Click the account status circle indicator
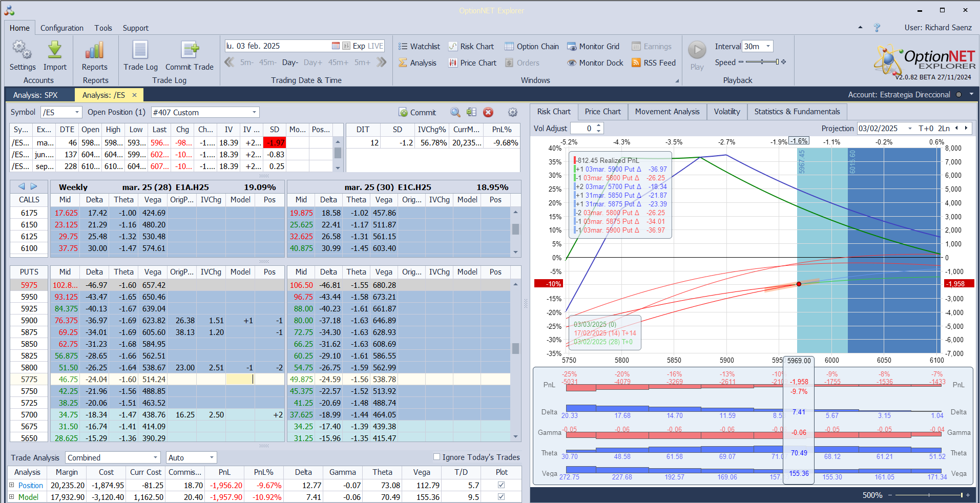Image resolution: width=980 pixels, height=503 pixels. click(958, 95)
